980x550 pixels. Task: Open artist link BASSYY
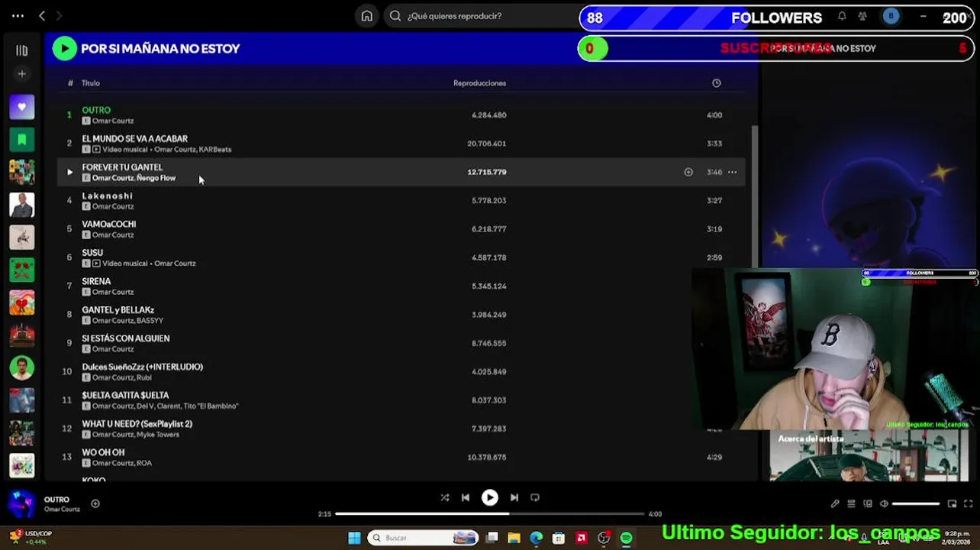150,321
